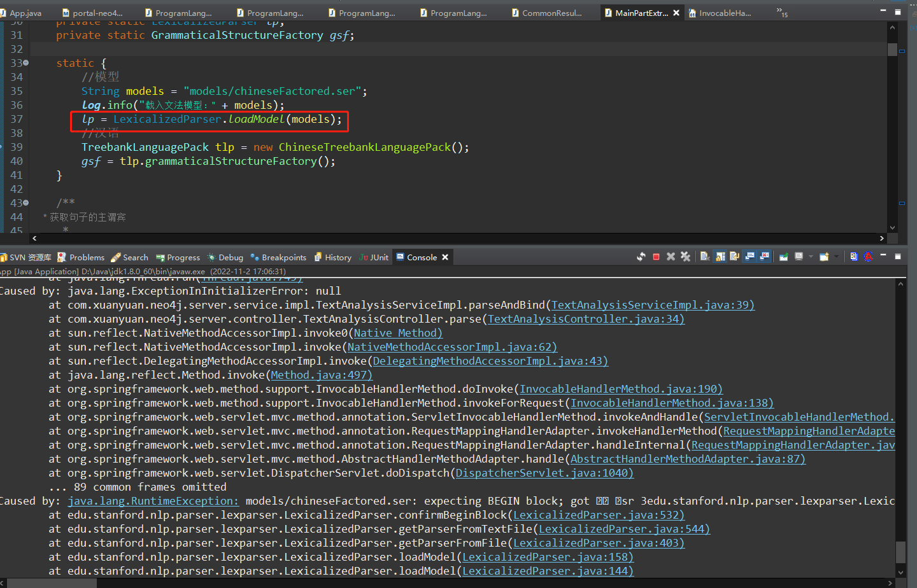The height and width of the screenshot is (588, 917).
Task: Open dropdown arrow beside Open Console
Action: point(836,256)
